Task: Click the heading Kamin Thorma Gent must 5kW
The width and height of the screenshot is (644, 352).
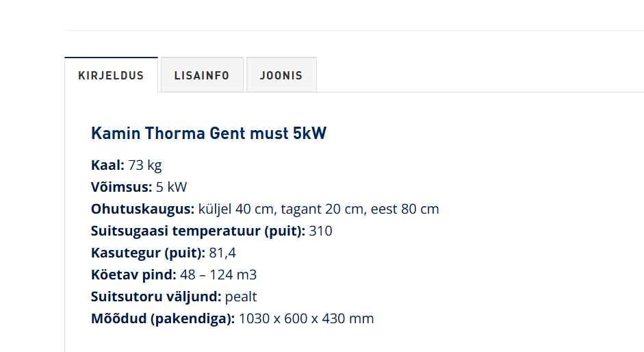Action: 209,133
